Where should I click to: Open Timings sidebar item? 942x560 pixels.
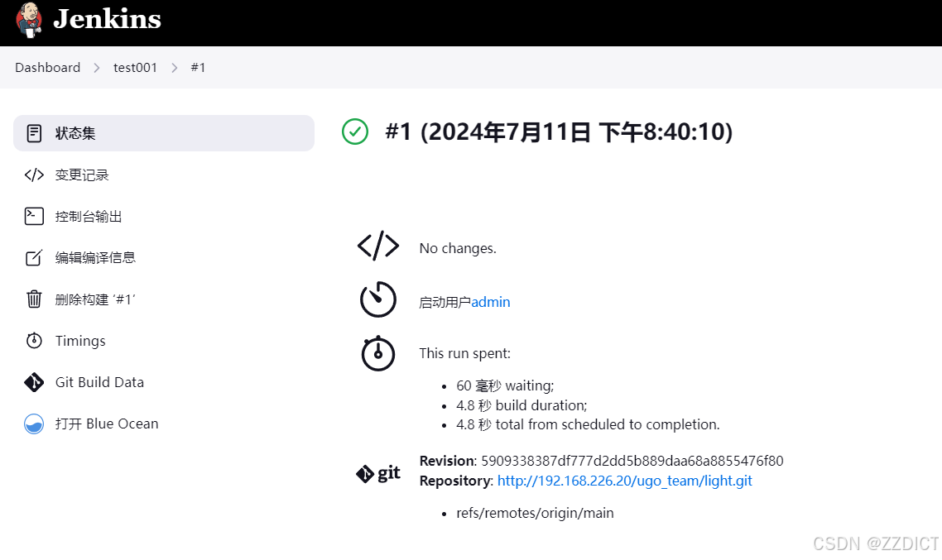(163, 340)
